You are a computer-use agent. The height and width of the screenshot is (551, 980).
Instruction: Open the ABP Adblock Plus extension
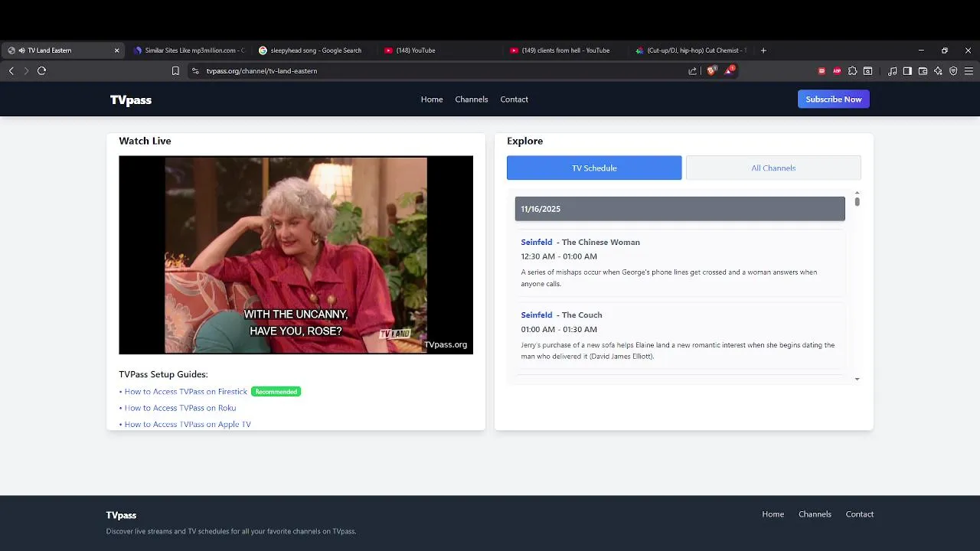[837, 70]
